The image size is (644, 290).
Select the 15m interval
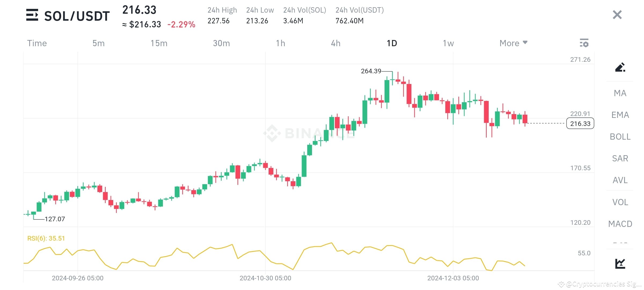tap(159, 43)
